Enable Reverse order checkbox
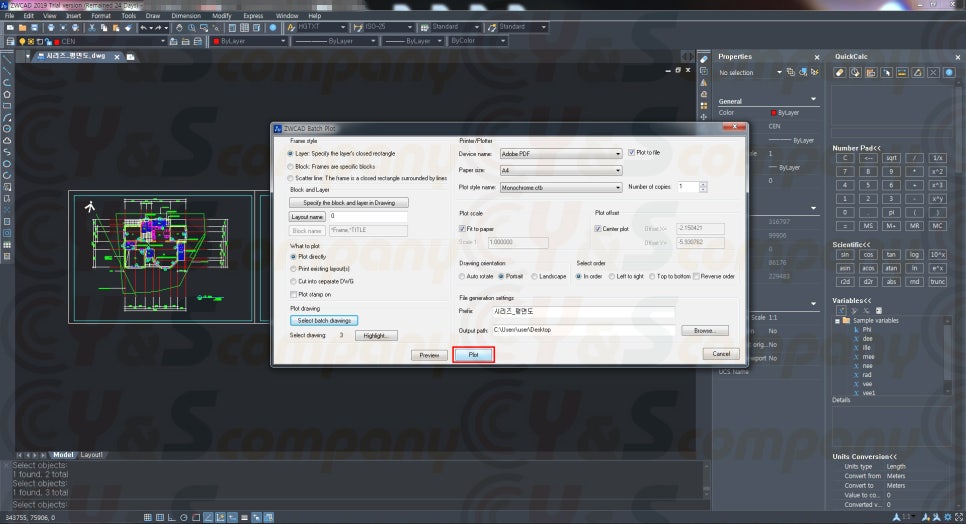Screen dimensions: 966x524 pyautogui.click(x=696, y=276)
